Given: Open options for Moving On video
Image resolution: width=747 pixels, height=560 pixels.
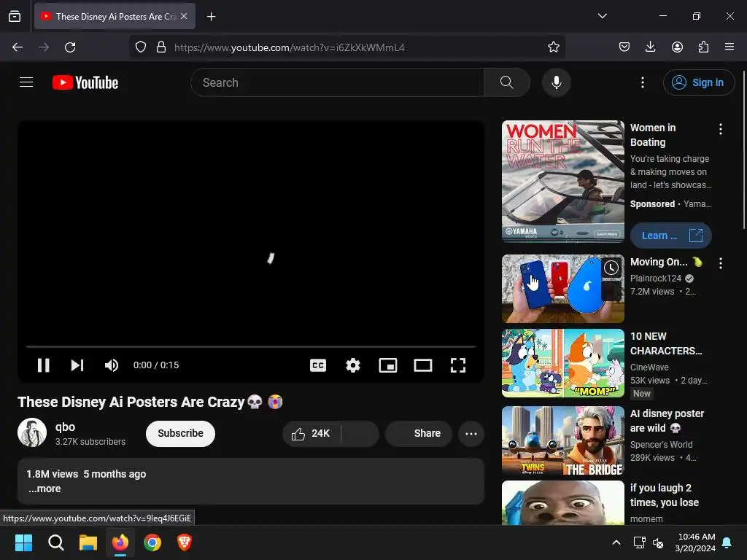Looking at the screenshot, I should pos(720,262).
